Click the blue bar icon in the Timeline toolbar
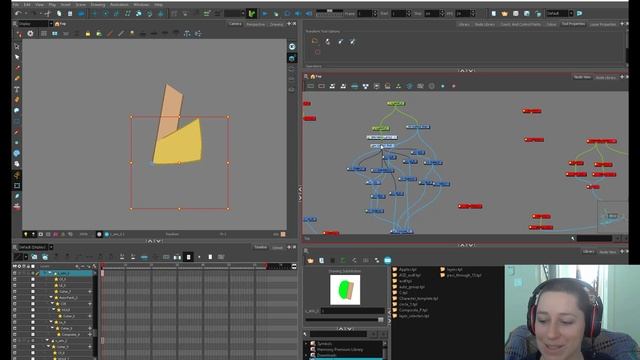The image size is (640, 360). 144,257
